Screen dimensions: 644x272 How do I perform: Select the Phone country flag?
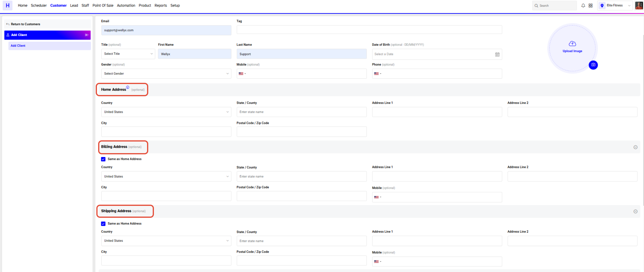376,74
